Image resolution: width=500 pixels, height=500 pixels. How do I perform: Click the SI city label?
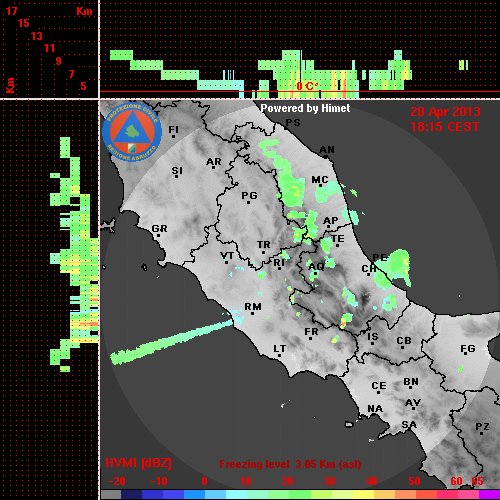click(x=177, y=171)
